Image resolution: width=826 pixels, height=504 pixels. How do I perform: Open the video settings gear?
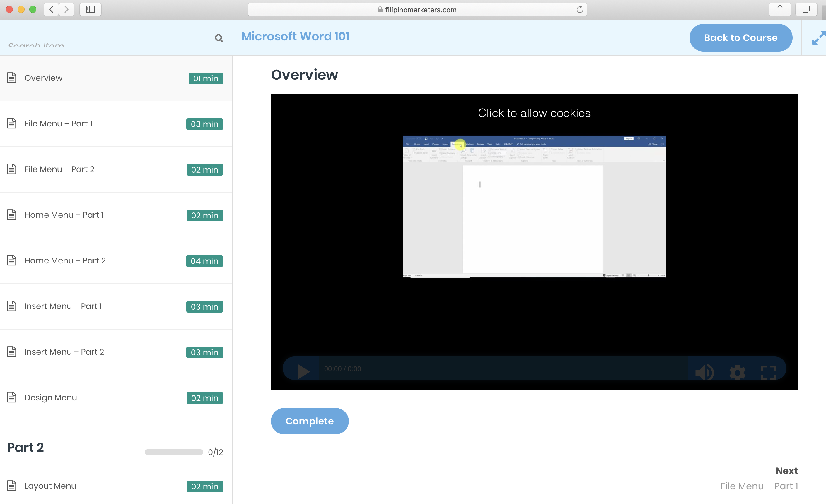coord(737,372)
